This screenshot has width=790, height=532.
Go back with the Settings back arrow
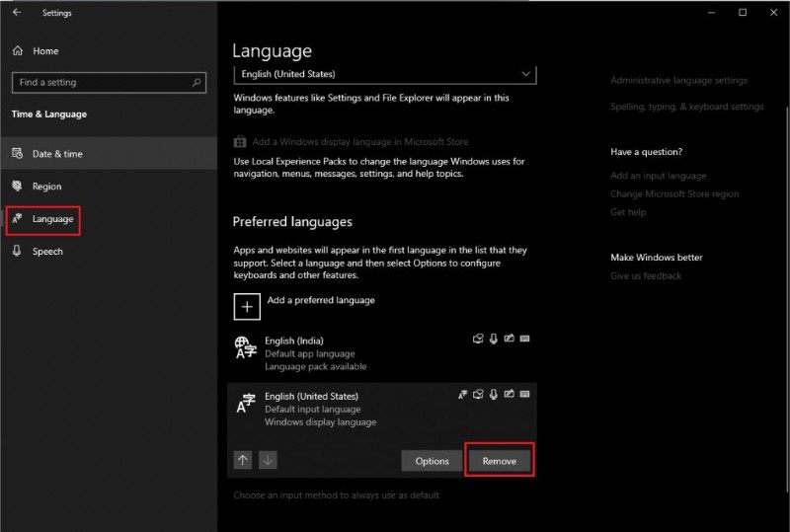(x=17, y=12)
